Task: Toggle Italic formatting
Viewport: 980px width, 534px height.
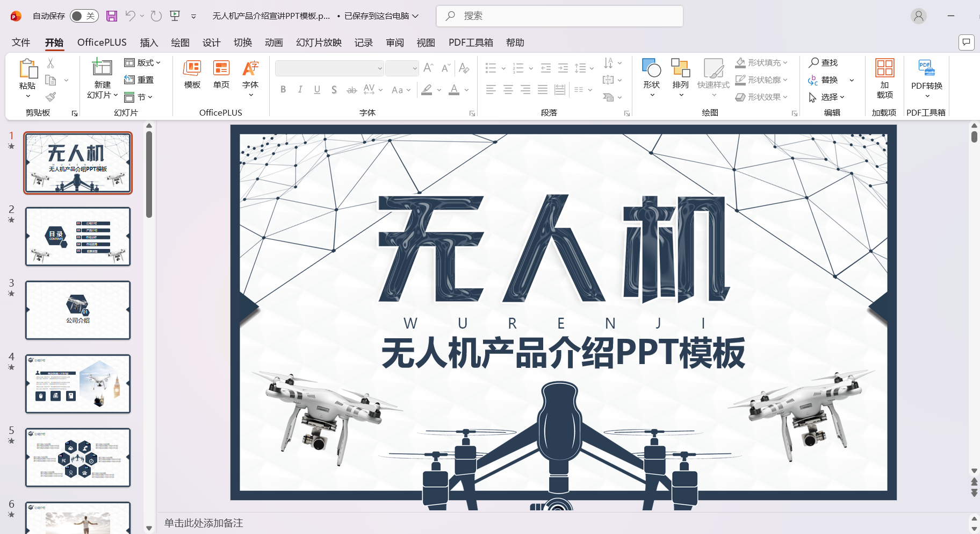Action: [x=300, y=90]
